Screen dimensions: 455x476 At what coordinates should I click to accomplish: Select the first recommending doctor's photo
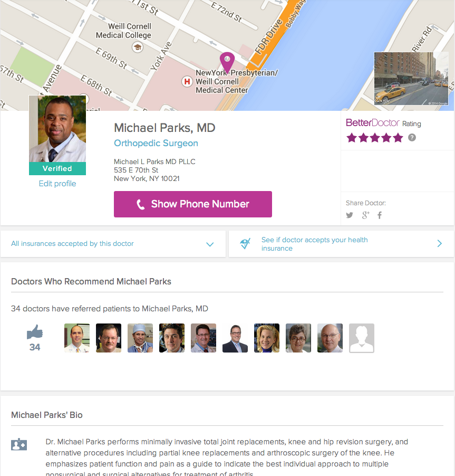click(77, 338)
